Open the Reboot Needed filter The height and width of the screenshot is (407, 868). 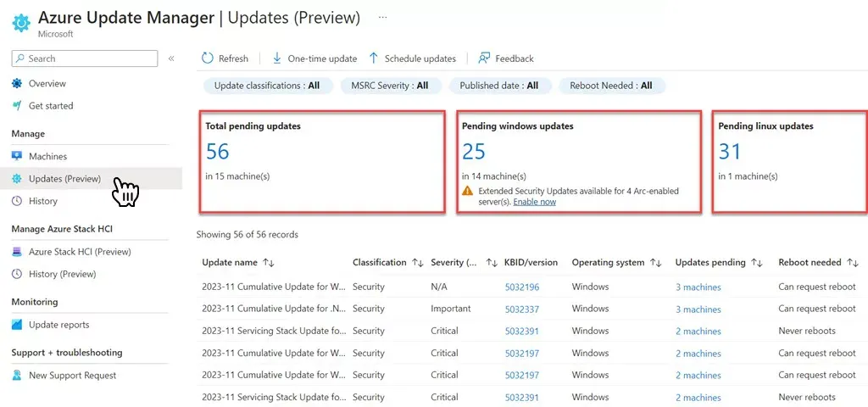tap(611, 86)
